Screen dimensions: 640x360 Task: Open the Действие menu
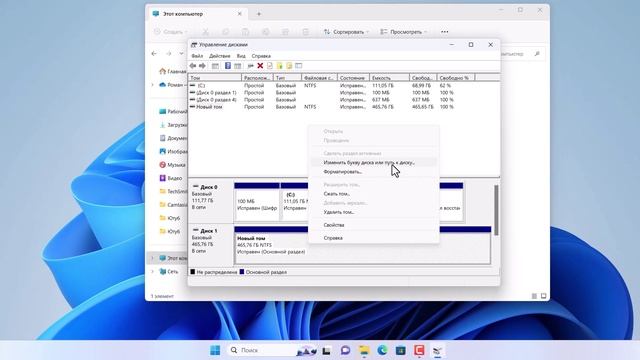(220, 56)
